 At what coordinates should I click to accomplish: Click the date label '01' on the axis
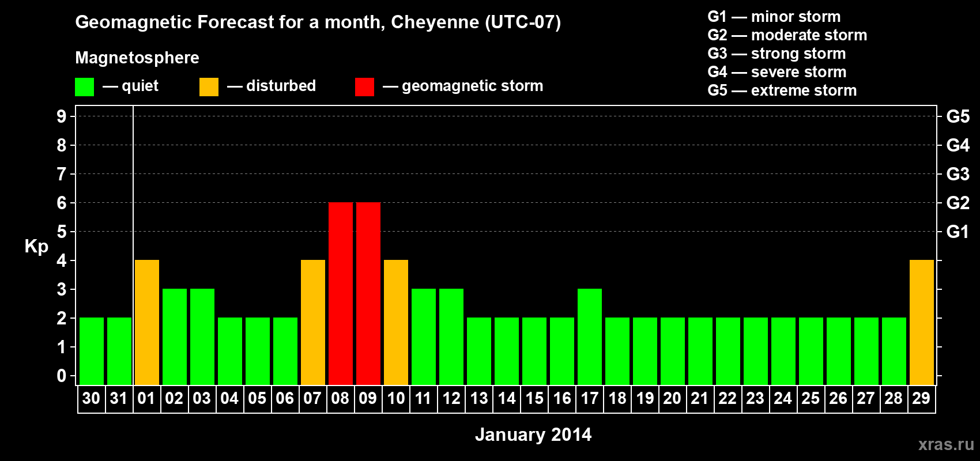point(146,398)
